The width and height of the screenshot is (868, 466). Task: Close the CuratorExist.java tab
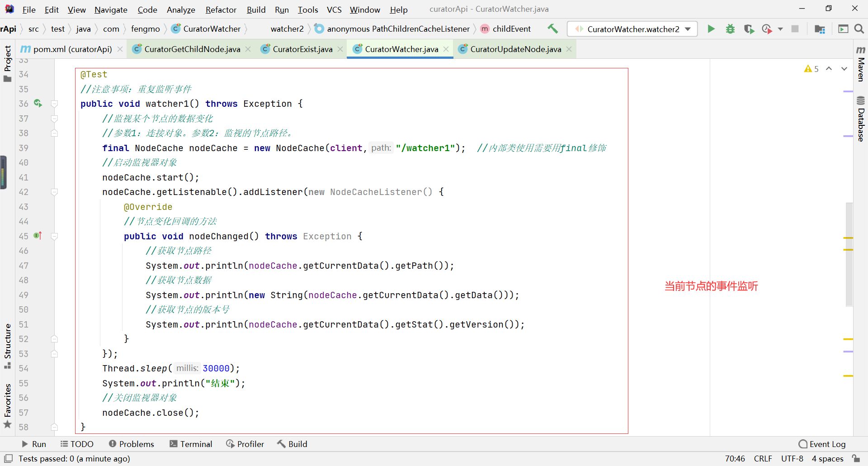340,49
